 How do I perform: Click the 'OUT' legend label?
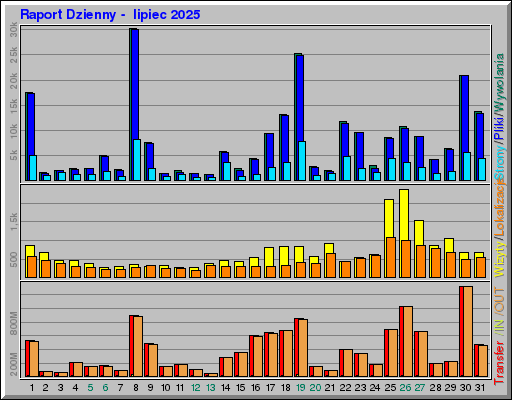pos(500,300)
